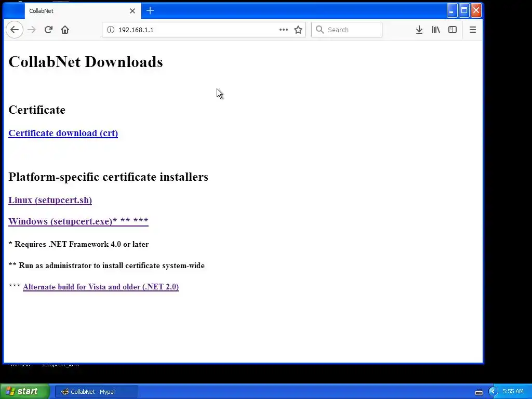Close the CollabNet tab
Screen dimensions: 532x399
click(132, 11)
